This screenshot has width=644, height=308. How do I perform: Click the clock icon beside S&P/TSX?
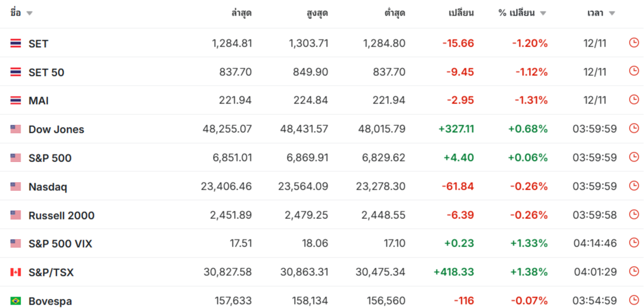[634, 271]
